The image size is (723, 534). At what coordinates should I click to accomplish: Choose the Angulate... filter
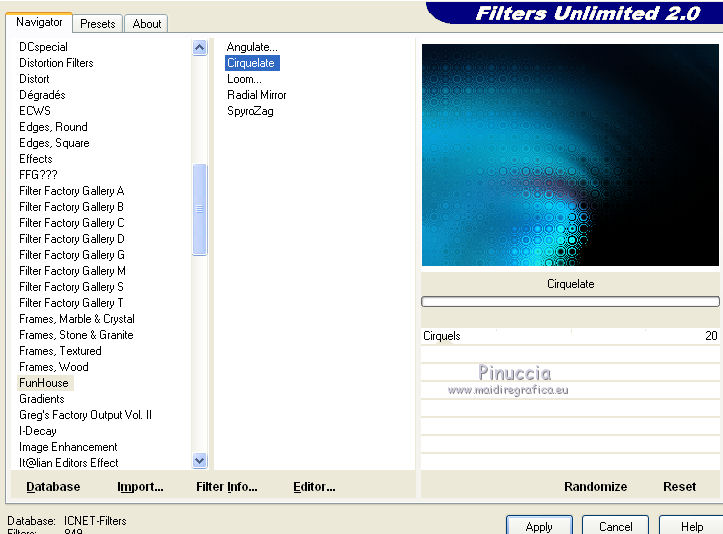point(252,47)
